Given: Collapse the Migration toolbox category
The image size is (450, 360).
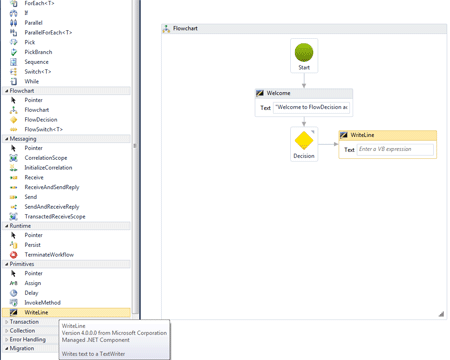Looking at the screenshot, I should (x=6, y=348).
